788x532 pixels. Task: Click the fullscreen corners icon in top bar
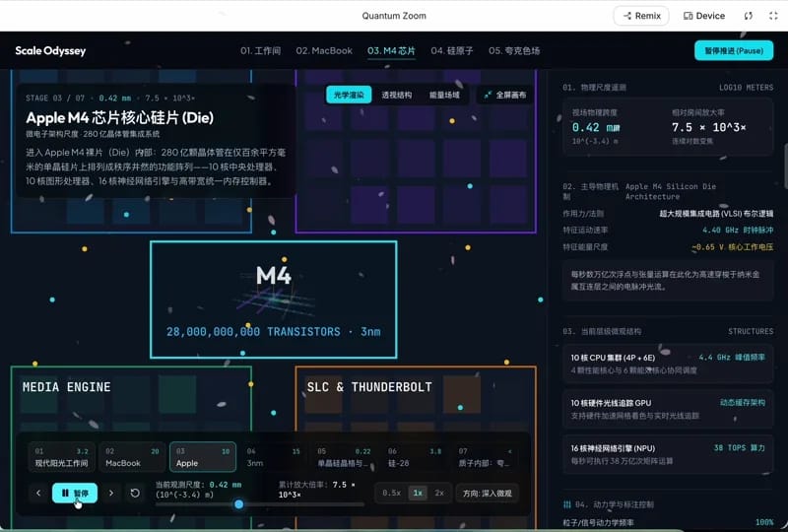pos(773,16)
